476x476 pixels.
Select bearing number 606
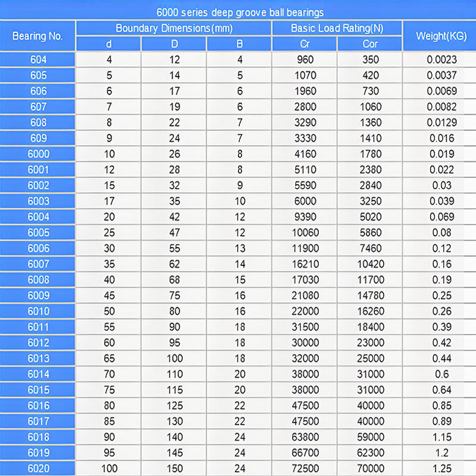click(38, 91)
